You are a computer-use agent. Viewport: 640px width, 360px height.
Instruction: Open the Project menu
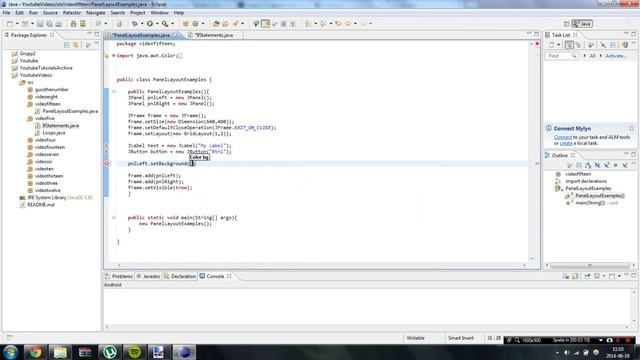[x=138, y=13]
